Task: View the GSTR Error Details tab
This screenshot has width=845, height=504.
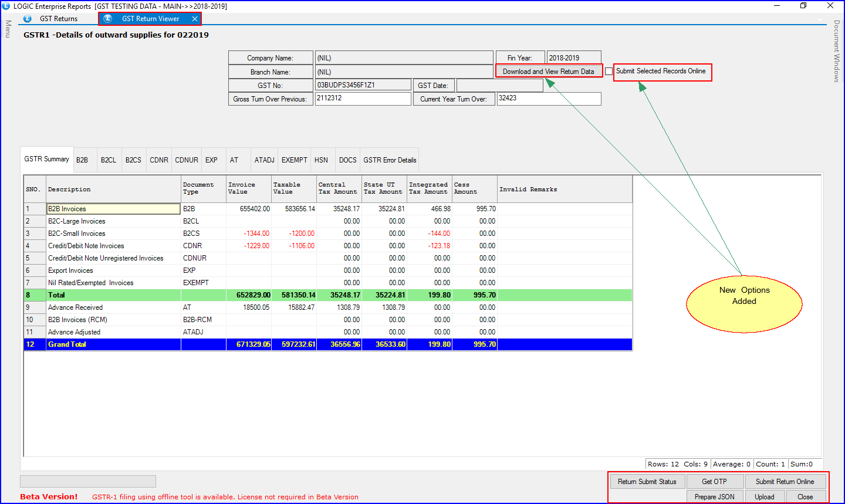Action: pos(390,160)
